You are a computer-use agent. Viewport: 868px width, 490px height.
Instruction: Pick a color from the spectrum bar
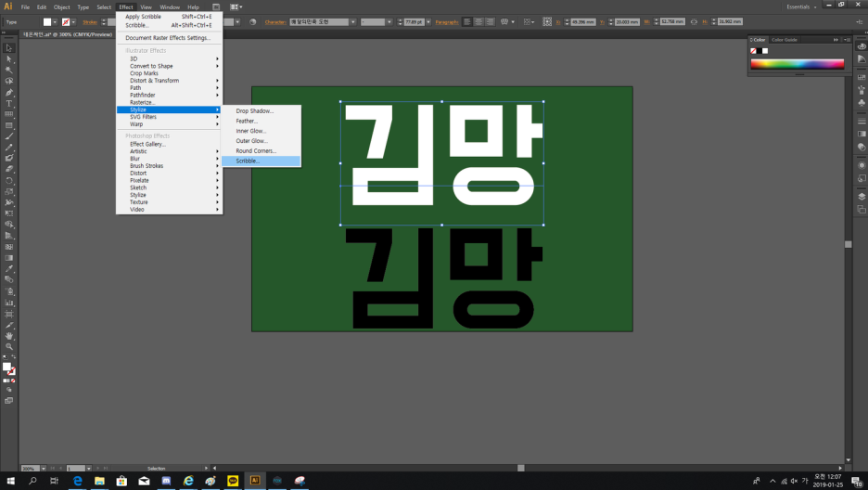tap(798, 64)
